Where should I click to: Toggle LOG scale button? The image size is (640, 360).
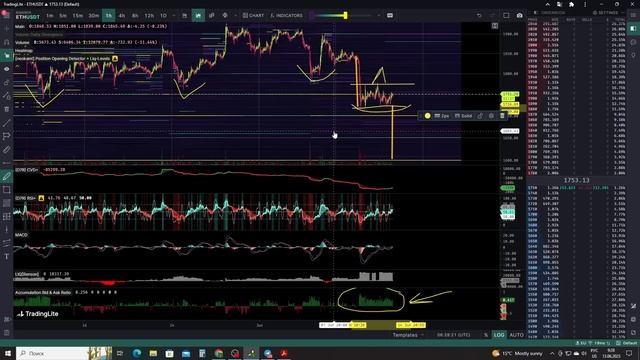coord(499,335)
